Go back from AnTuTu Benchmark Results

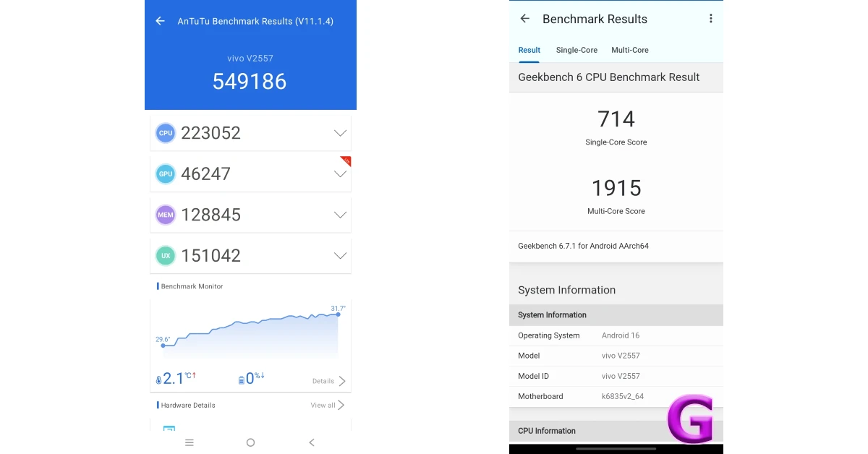pyautogui.click(x=160, y=21)
